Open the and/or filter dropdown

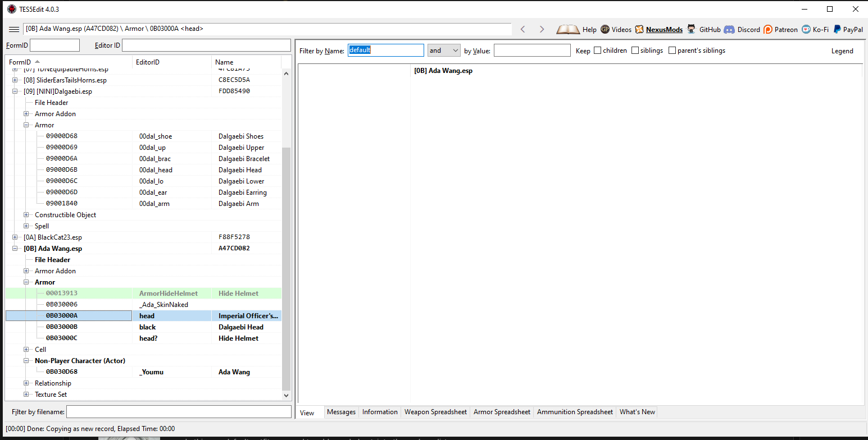(x=444, y=51)
